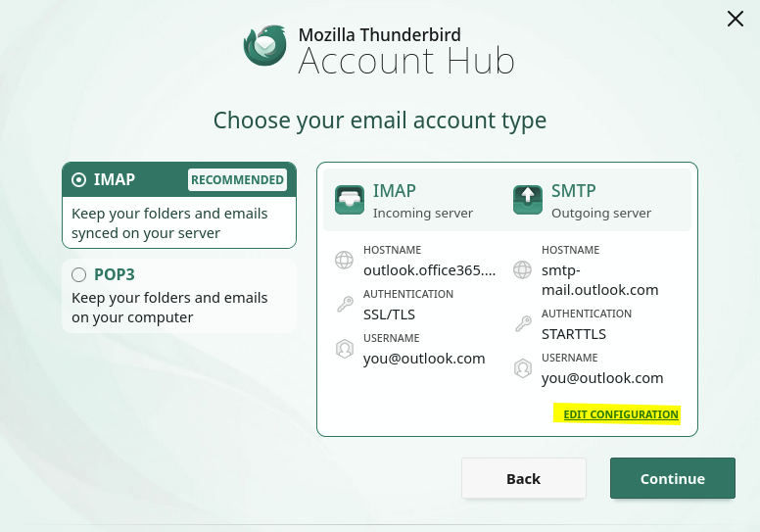Click the POP3 description text

tap(169, 308)
